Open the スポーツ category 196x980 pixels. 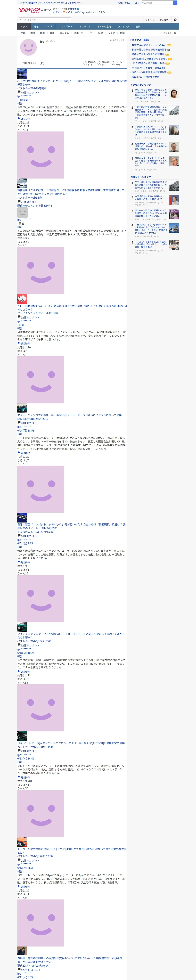(78, 33)
